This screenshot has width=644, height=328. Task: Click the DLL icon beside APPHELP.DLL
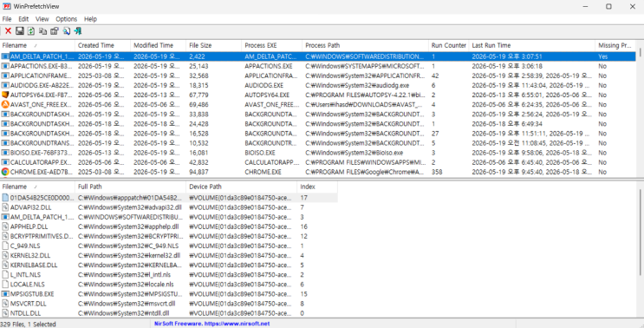(5, 226)
